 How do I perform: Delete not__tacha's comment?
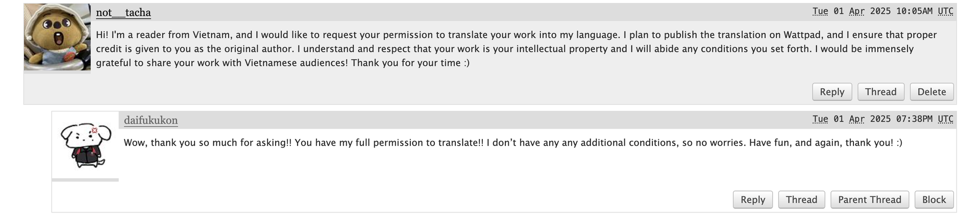click(931, 92)
